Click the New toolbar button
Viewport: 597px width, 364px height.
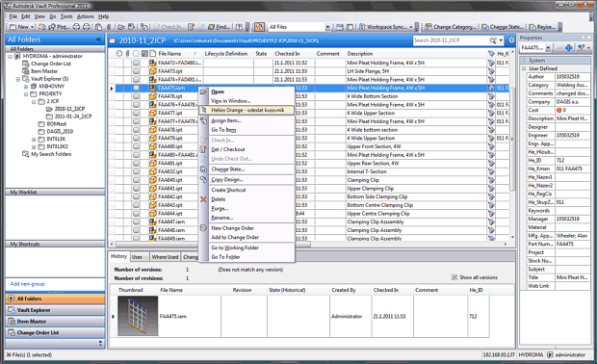pos(21,27)
